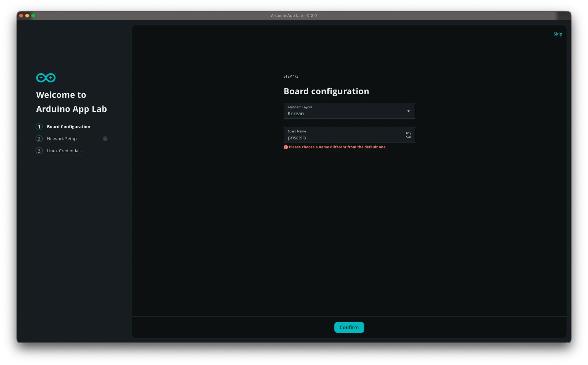Select Board Configuration in the sidebar
This screenshot has width=588, height=365.
pyautogui.click(x=68, y=127)
